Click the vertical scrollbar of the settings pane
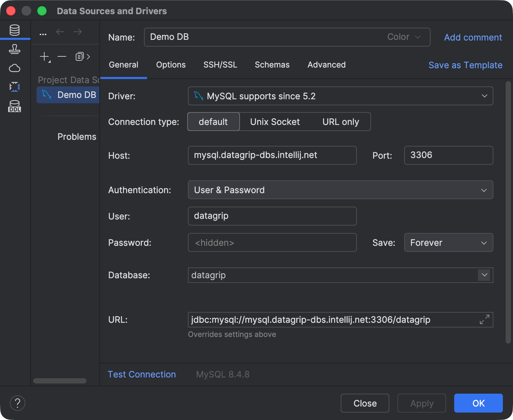The width and height of the screenshot is (513, 420). (x=508, y=212)
